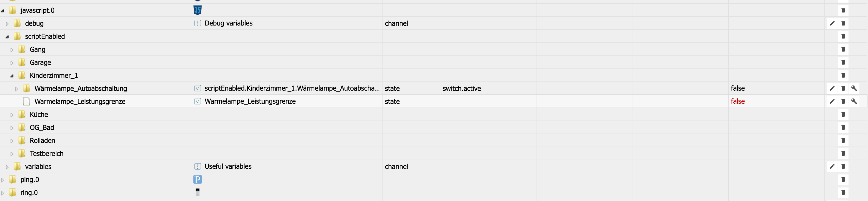Screen dimensions: 868x201
Task: Expand the Küche folder
Action: coord(12,115)
